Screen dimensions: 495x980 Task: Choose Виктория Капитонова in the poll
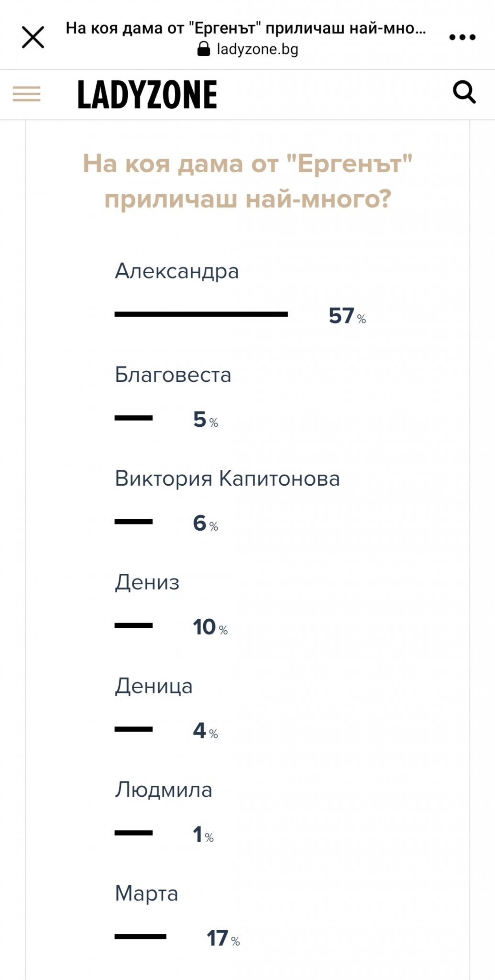coord(227,479)
